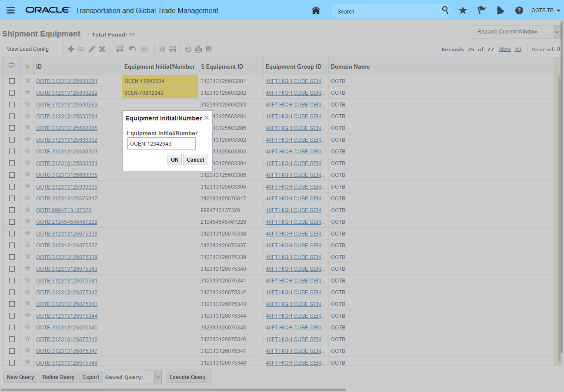The width and height of the screenshot is (564, 392).
Task: Open equipment group link for row 312313125603306
Action: [296, 186]
